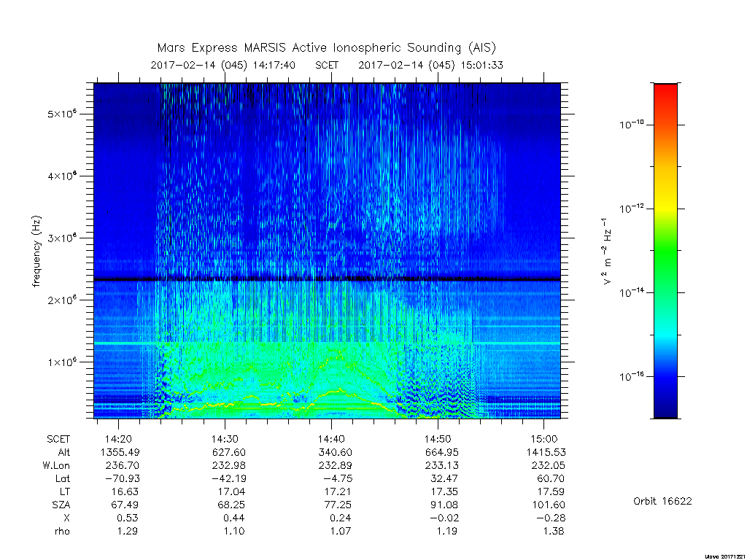Click the plot title mentioning MARSIS
Image resolution: width=747 pixels, height=560 pixels.
coord(327,48)
